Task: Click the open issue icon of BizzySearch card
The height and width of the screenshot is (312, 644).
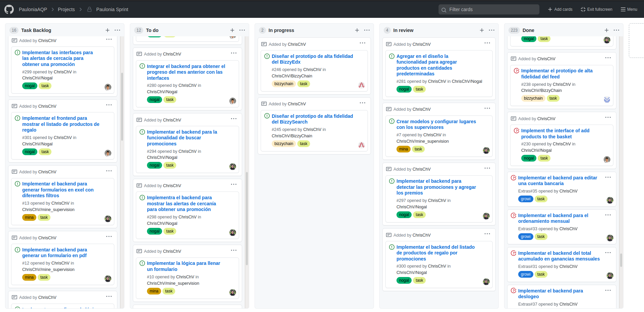Action: click(267, 116)
